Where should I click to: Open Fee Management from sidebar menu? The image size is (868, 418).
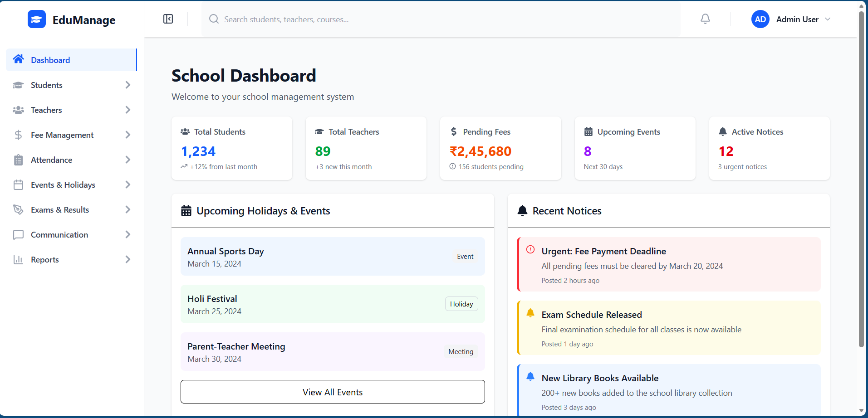pyautogui.click(x=62, y=135)
